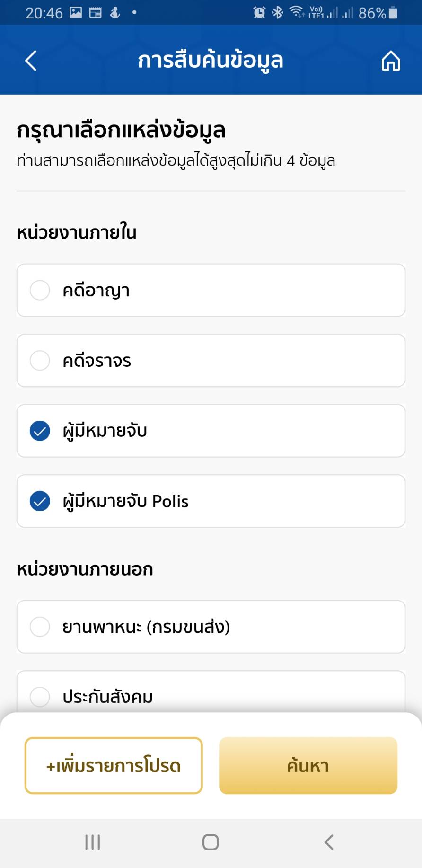Image resolution: width=422 pixels, height=868 pixels.
Task: Tap the Bluetooth icon in the status bar
Action: [278, 13]
